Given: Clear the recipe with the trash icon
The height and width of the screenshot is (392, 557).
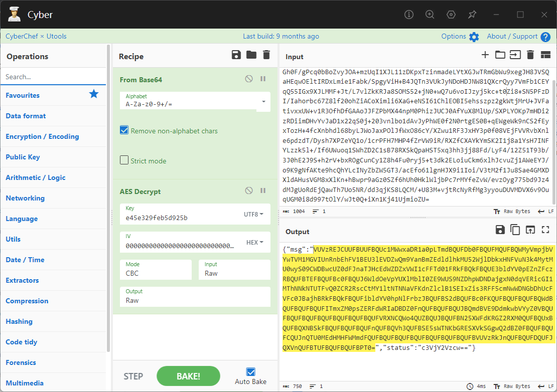Looking at the screenshot, I should pos(266,55).
